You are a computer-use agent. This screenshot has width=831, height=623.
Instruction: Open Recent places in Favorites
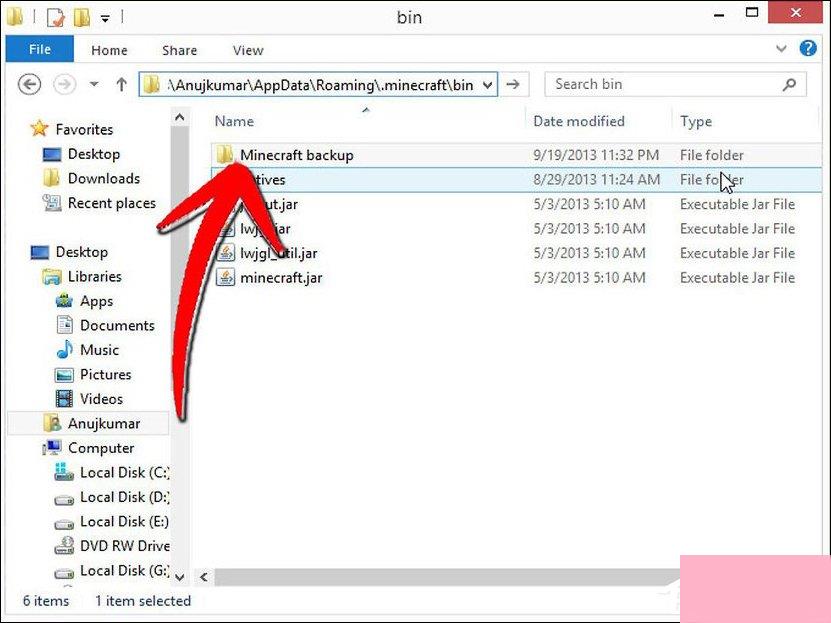point(112,203)
